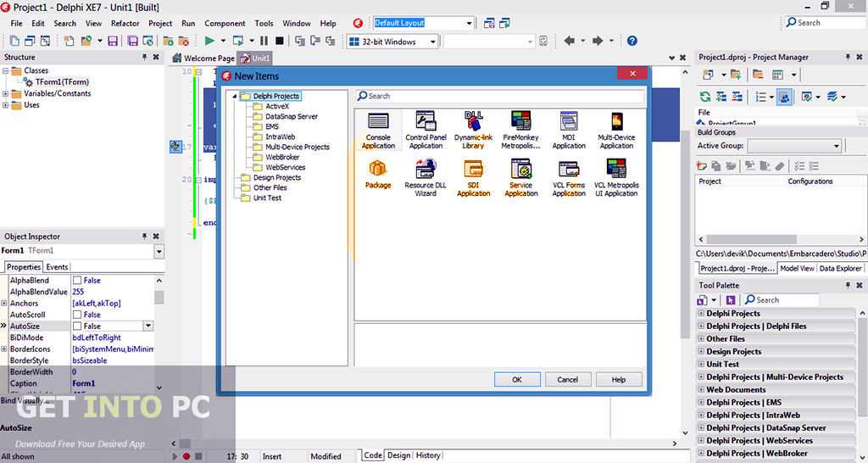868x463 pixels.
Task: Expand Variables/Constants in Structure
Action: tap(6, 93)
